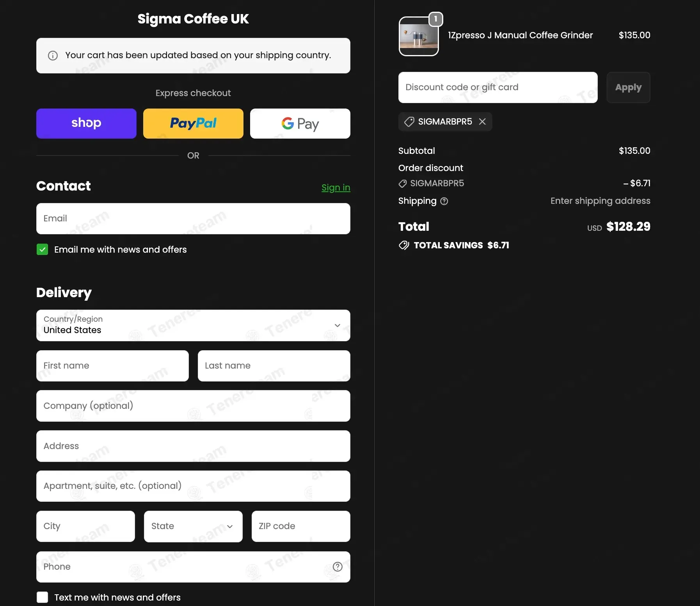The width and height of the screenshot is (700, 606).
Task: Expand the State dropdown
Action: [193, 526]
